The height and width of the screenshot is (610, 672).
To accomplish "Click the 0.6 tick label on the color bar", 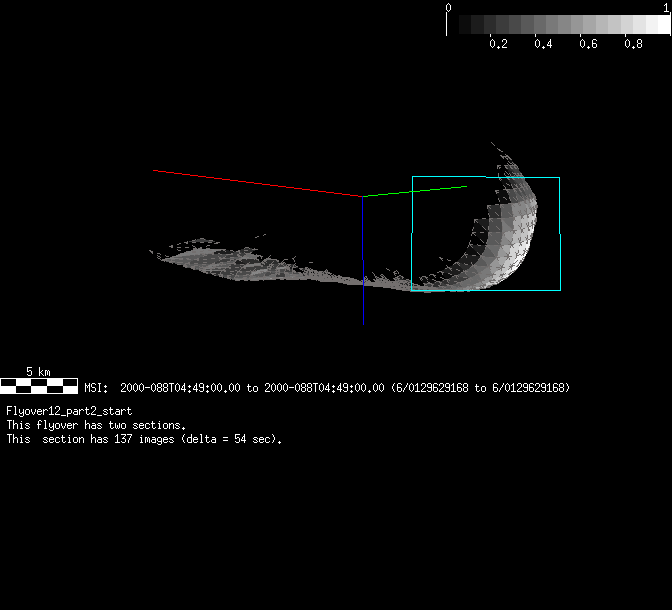I will [x=588, y=44].
